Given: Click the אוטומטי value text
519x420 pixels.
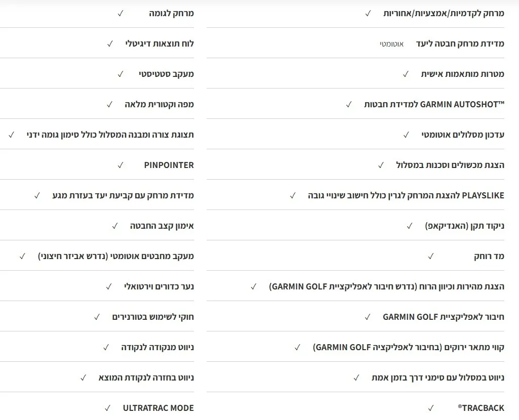Looking at the screenshot, I should (x=391, y=44).
